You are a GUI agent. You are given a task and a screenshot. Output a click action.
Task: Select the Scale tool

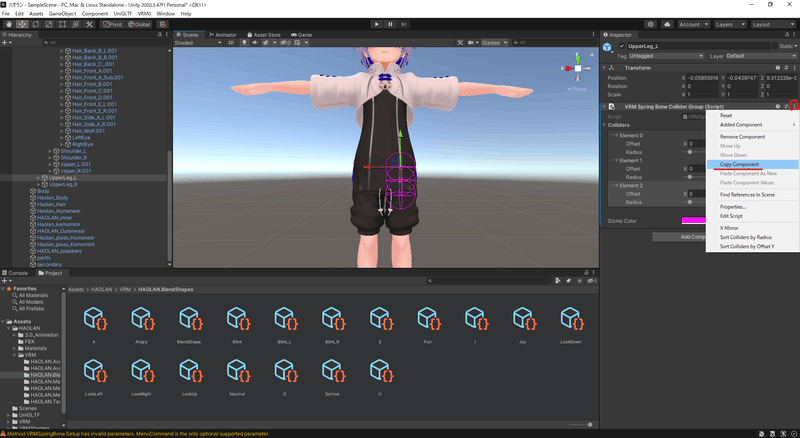click(49, 24)
